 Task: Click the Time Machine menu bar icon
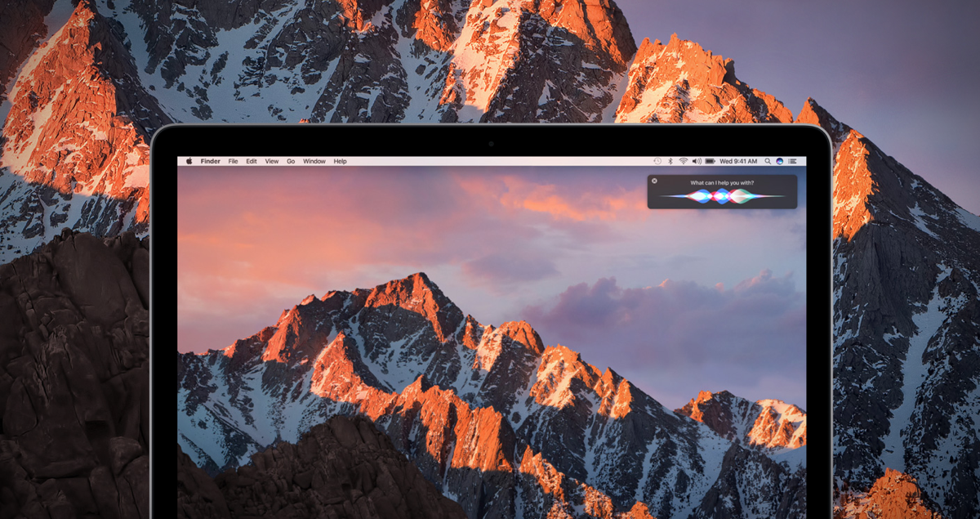(x=657, y=161)
